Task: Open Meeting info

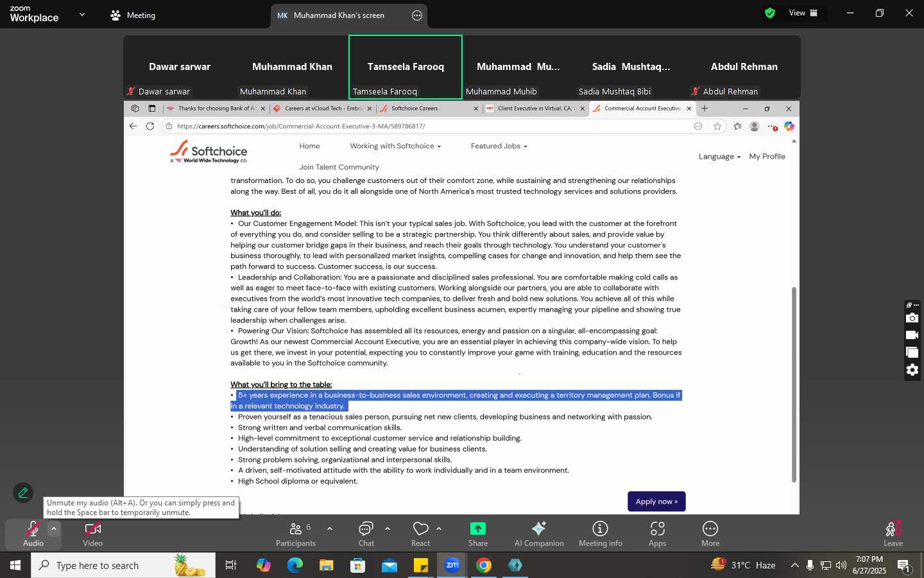Action: coord(601,534)
